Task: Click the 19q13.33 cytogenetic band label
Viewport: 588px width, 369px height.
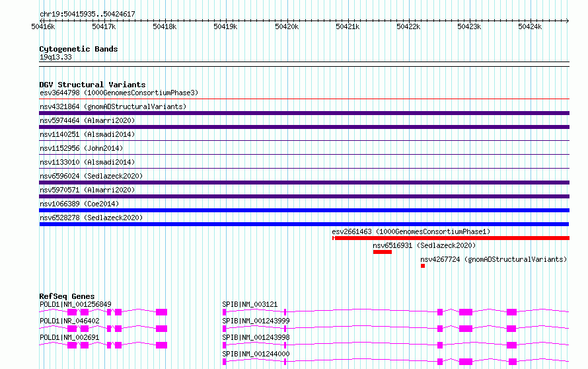Action: point(55,57)
